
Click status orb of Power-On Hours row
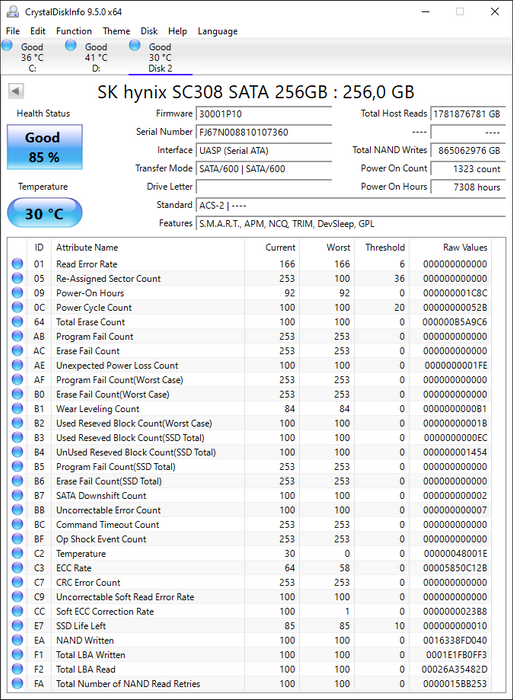(17, 293)
